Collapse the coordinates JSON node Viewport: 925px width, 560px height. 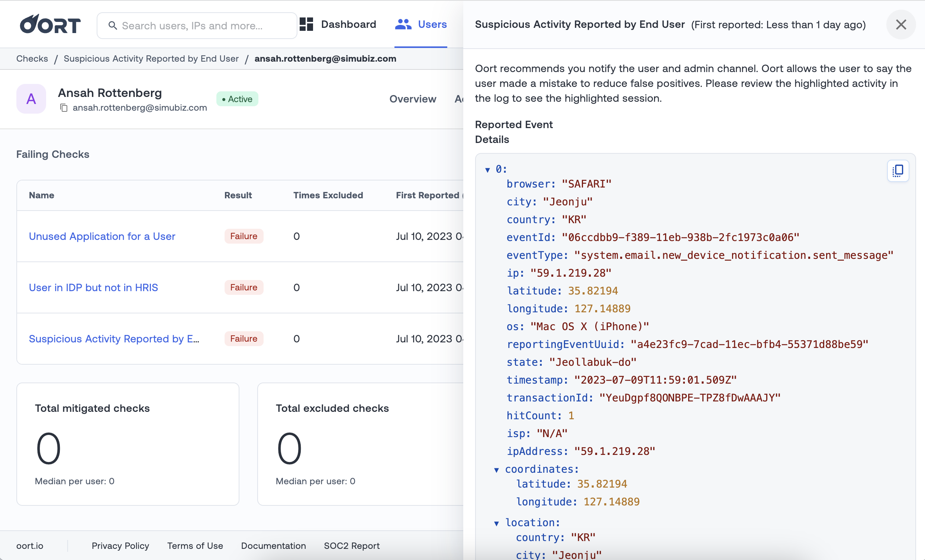pyautogui.click(x=496, y=470)
